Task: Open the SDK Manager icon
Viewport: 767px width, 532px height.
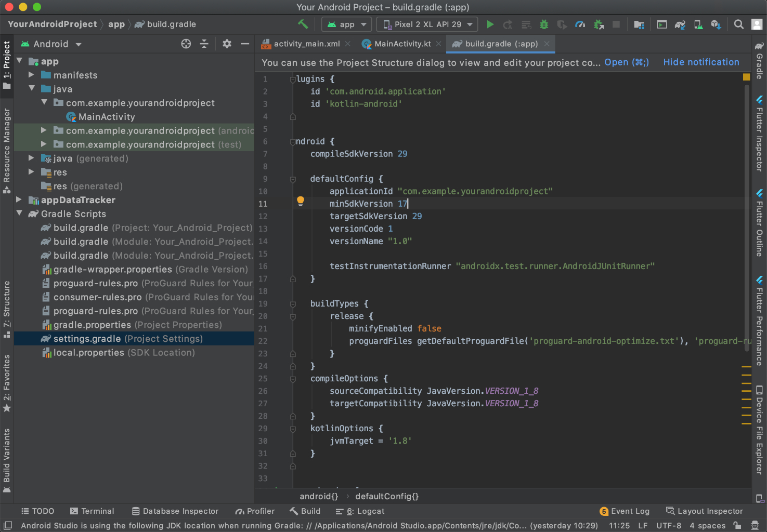Action: pos(716,24)
